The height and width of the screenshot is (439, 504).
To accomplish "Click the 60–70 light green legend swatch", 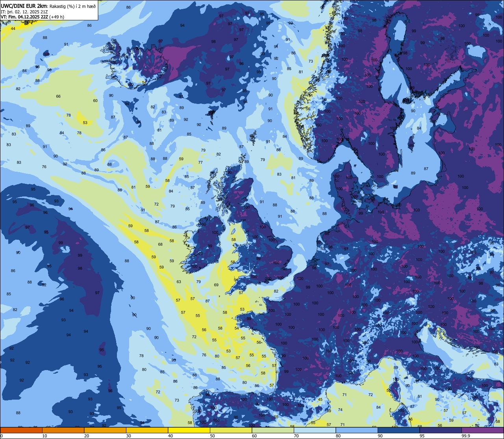I will [273, 430].
